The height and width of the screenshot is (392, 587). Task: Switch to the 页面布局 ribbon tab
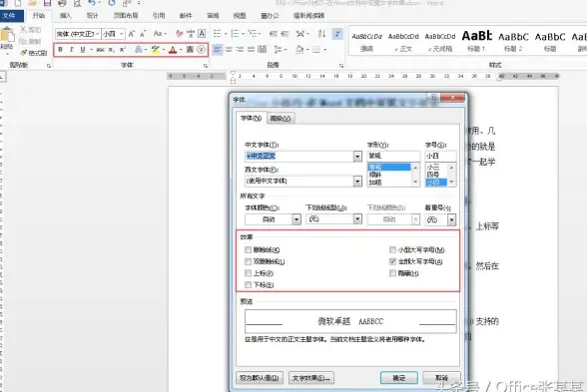[x=126, y=16]
